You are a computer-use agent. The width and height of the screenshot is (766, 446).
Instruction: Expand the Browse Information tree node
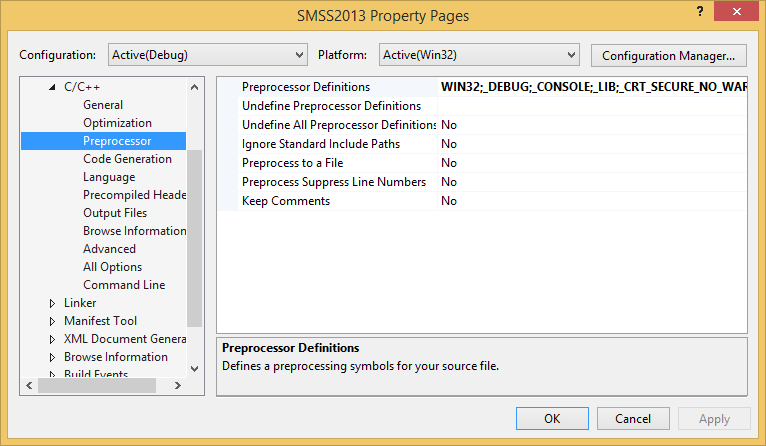[x=52, y=357]
